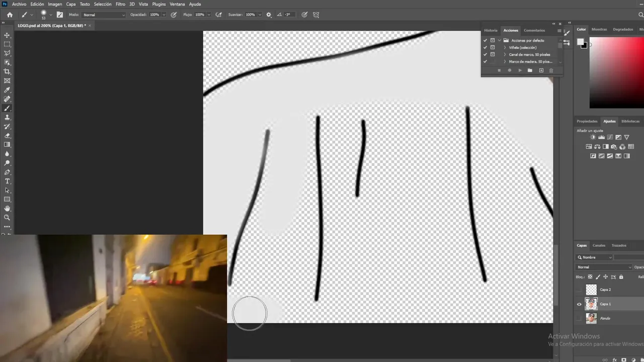Select the Capa 2 layer thumbnail
Image resolution: width=644 pixels, height=362 pixels.
(x=591, y=290)
